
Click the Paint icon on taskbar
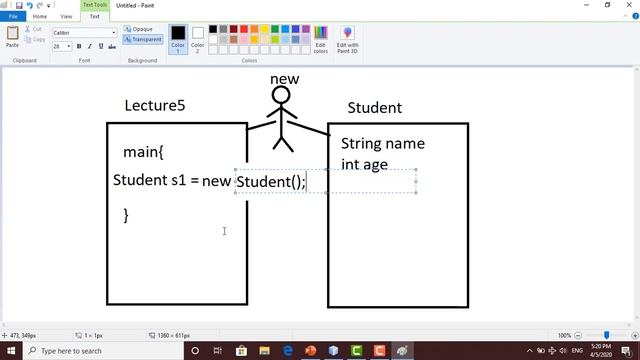coord(402,351)
